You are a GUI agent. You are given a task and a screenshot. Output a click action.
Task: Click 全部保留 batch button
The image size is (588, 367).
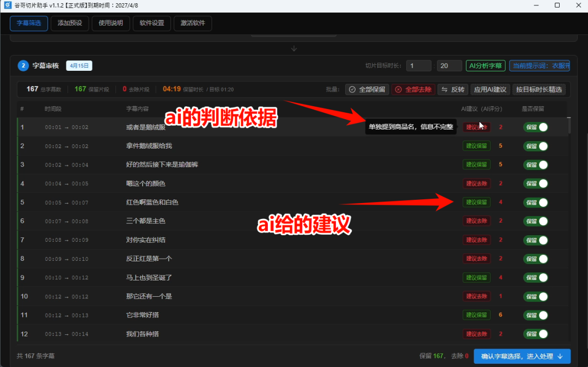[x=367, y=90]
